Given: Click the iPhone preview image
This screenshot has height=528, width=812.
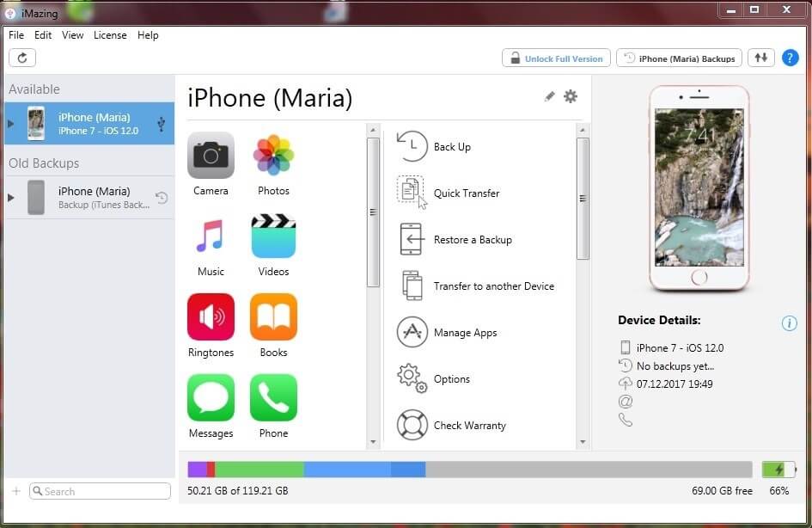Looking at the screenshot, I should point(699,187).
